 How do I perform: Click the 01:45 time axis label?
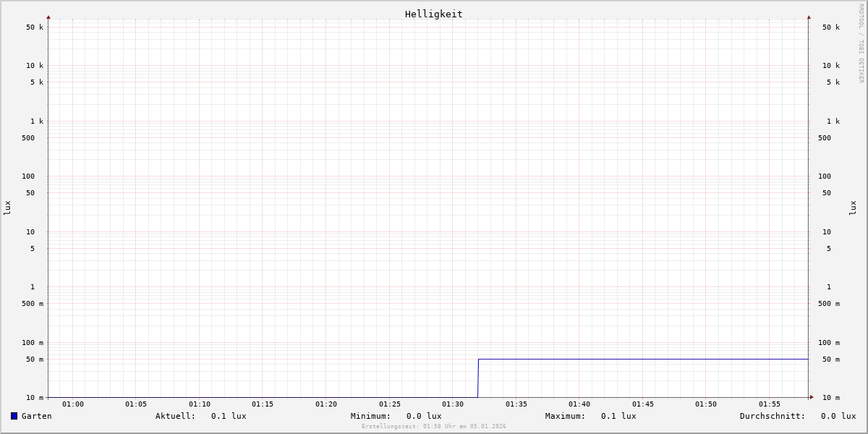click(643, 404)
